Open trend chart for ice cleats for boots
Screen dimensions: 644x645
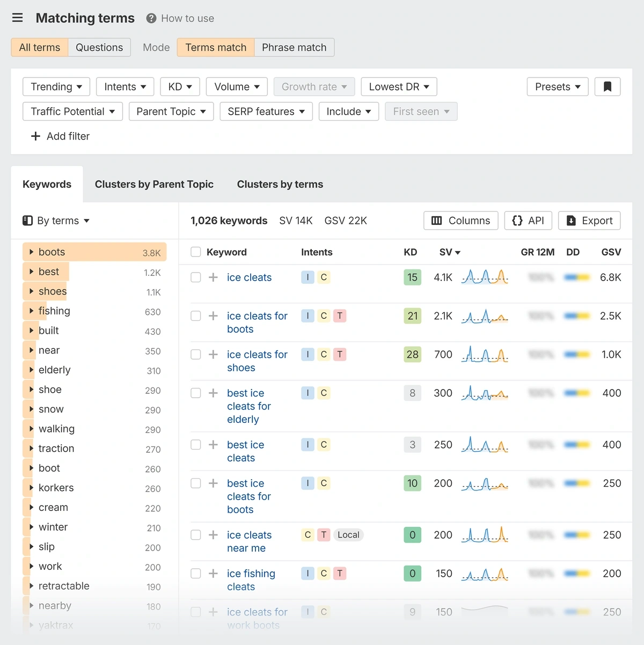pos(485,316)
